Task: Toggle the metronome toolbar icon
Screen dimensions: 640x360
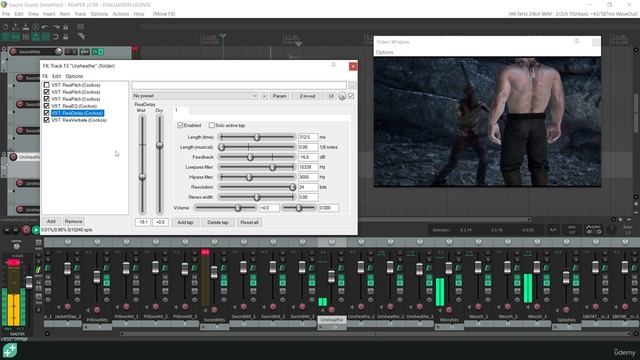Action: 65,27
